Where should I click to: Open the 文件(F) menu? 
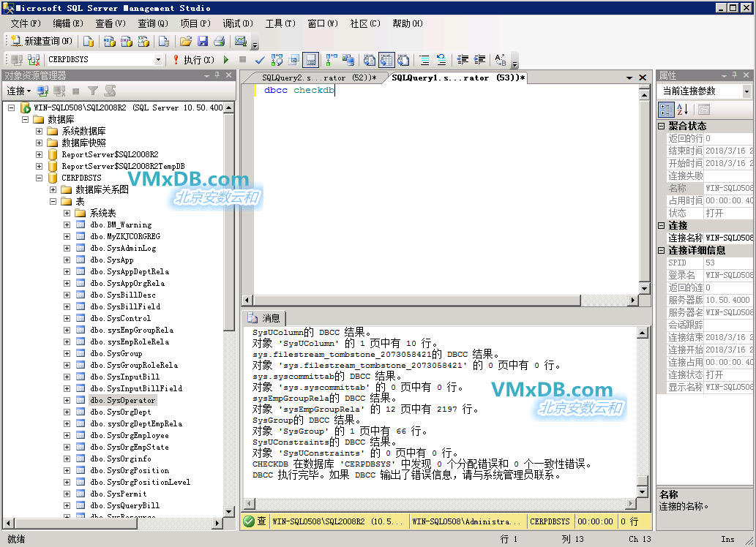26,23
